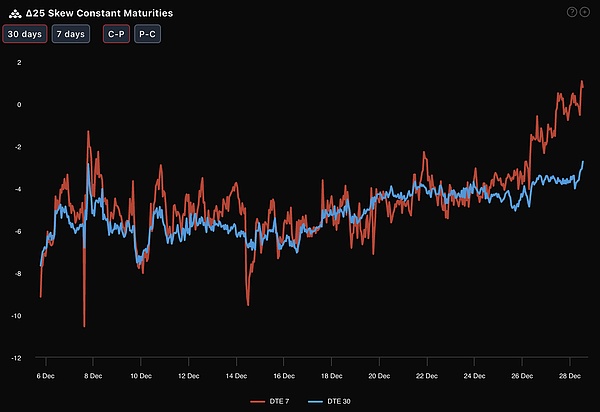
Task: Click the blue line's final point after 28 Dec
Action: pos(583,162)
